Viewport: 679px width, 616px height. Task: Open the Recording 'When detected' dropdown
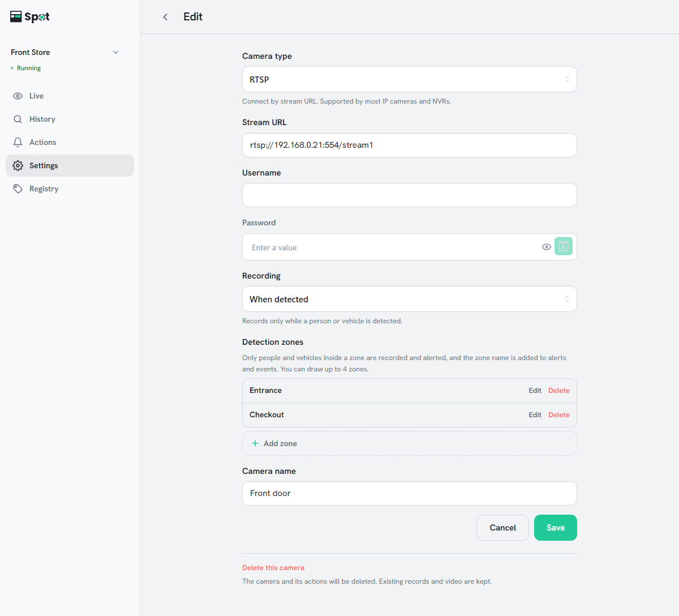[x=410, y=299]
